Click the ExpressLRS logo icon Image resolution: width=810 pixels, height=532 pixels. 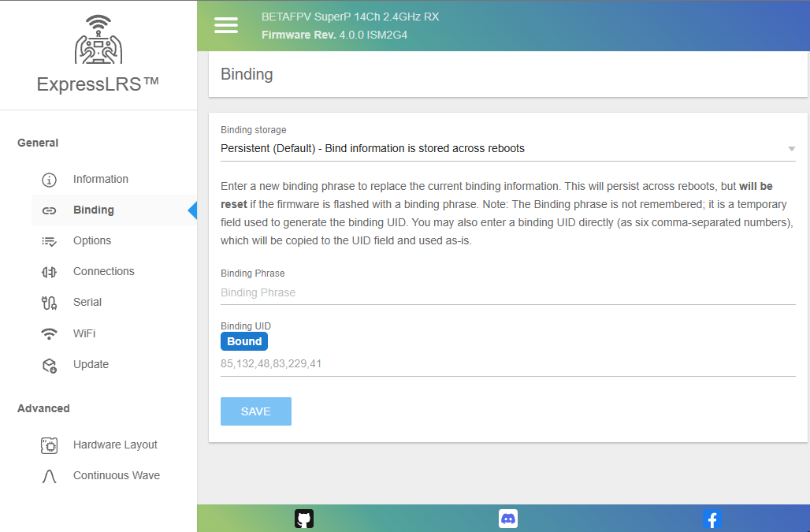click(98, 40)
